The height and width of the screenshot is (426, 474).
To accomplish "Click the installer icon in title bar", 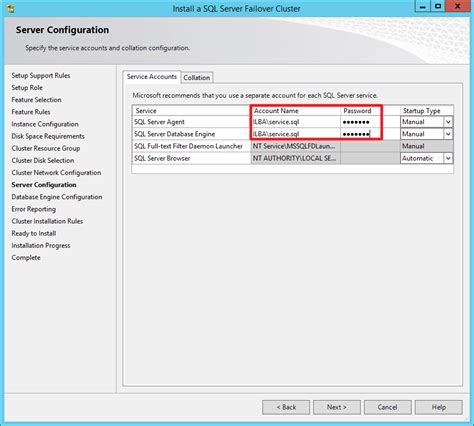I will pos(10,8).
